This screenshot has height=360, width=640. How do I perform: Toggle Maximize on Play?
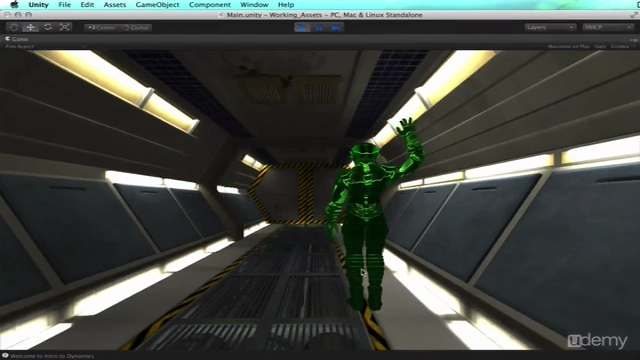click(569, 47)
